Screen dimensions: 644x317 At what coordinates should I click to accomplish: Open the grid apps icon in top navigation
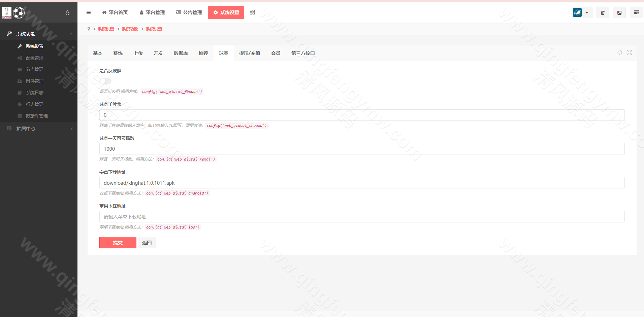point(252,12)
